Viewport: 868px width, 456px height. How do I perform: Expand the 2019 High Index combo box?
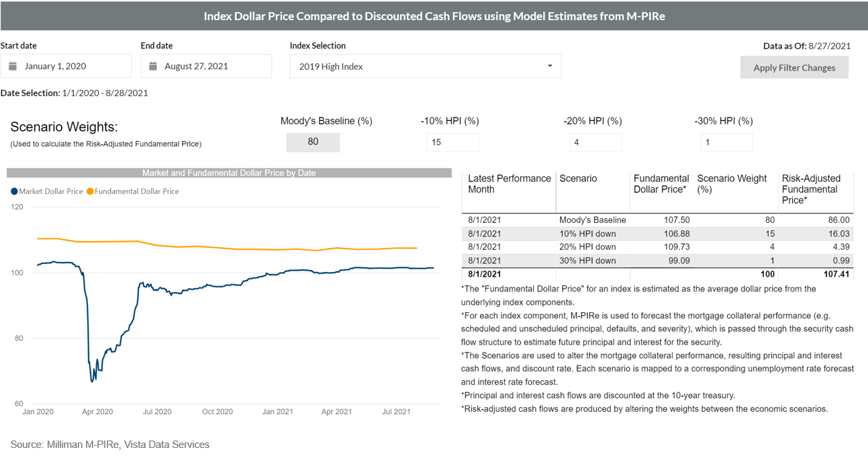click(x=424, y=66)
